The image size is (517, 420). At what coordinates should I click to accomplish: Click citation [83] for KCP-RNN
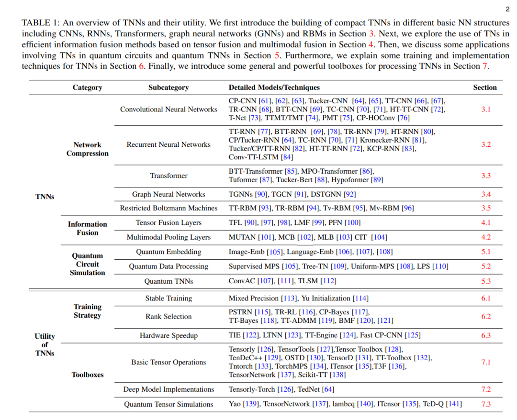[408, 149]
